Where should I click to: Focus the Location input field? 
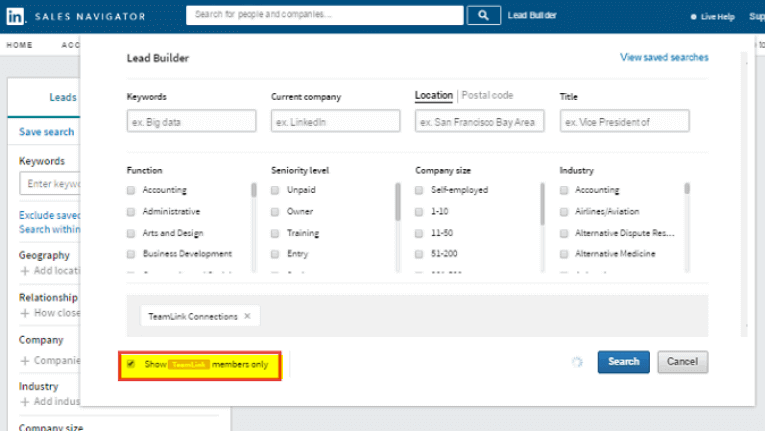point(480,121)
